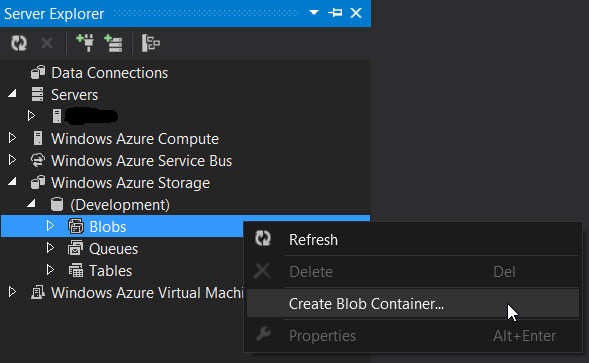The height and width of the screenshot is (363, 589).
Task: Click the tree hierarchy toolbar icon
Action: [151, 43]
